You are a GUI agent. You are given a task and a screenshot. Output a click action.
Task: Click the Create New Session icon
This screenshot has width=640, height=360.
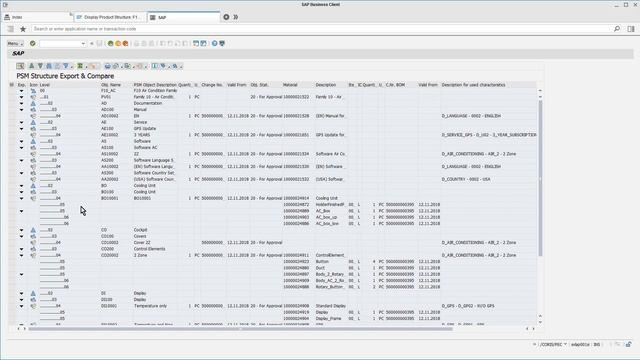click(196, 43)
